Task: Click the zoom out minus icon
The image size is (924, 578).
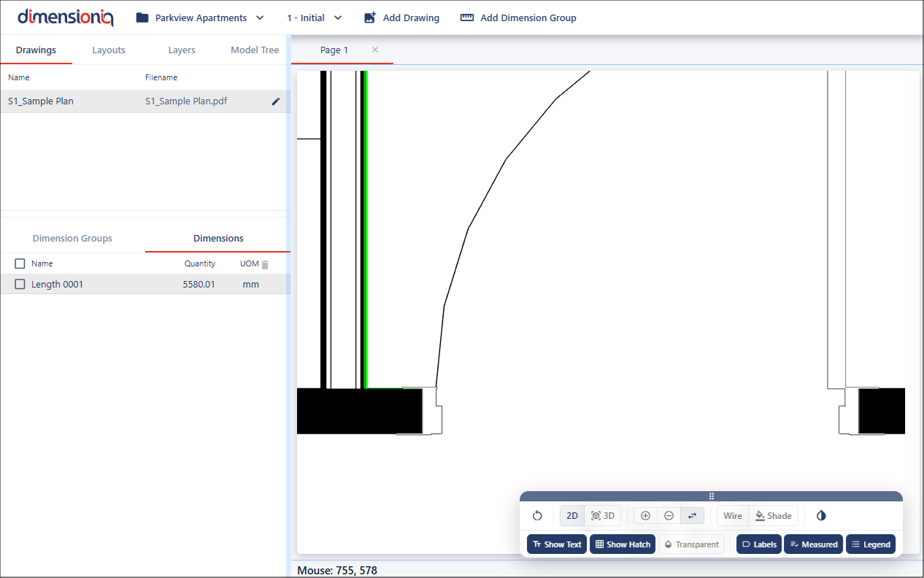Action: point(669,516)
